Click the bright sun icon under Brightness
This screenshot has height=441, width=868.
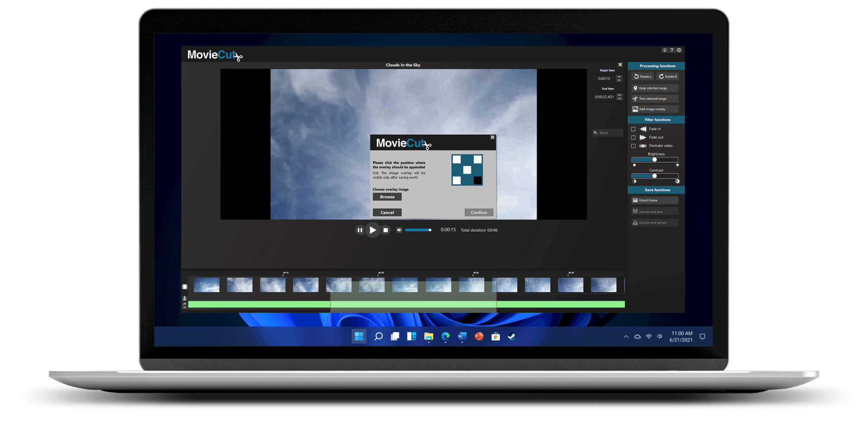point(678,165)
